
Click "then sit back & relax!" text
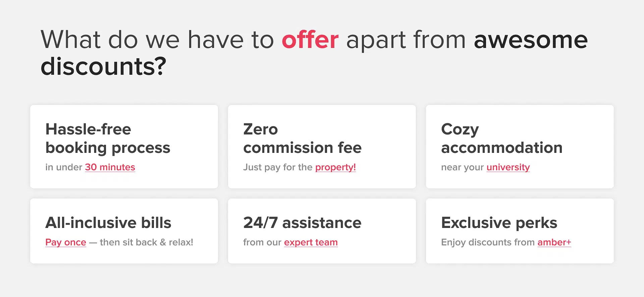coord(147,242)
